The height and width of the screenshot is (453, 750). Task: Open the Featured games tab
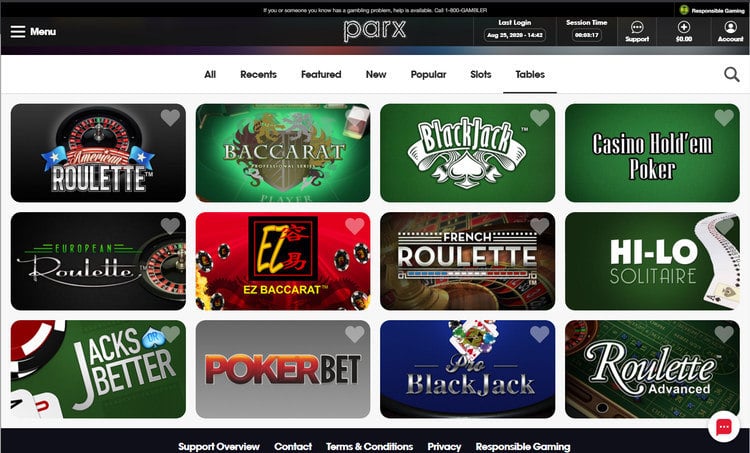321,74
